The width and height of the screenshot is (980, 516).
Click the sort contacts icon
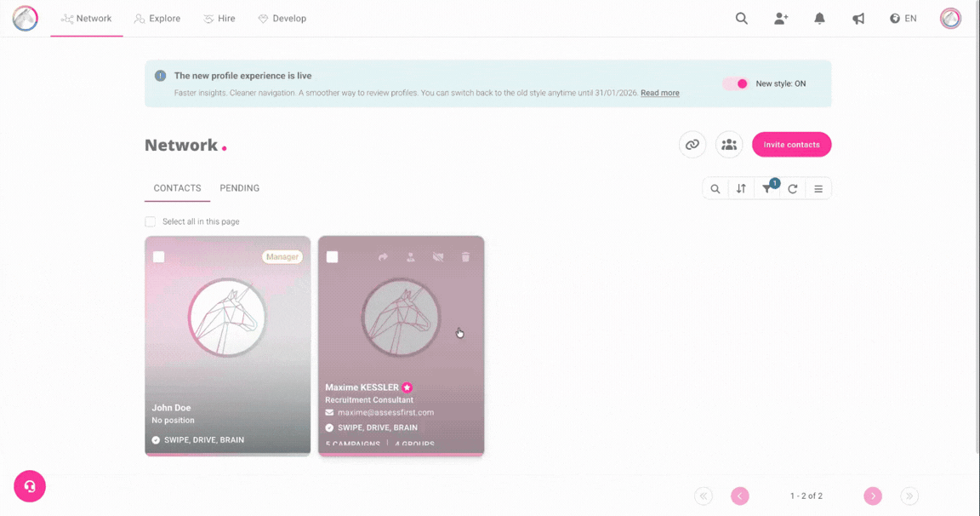pyautogui.click(x=741, y=189)
